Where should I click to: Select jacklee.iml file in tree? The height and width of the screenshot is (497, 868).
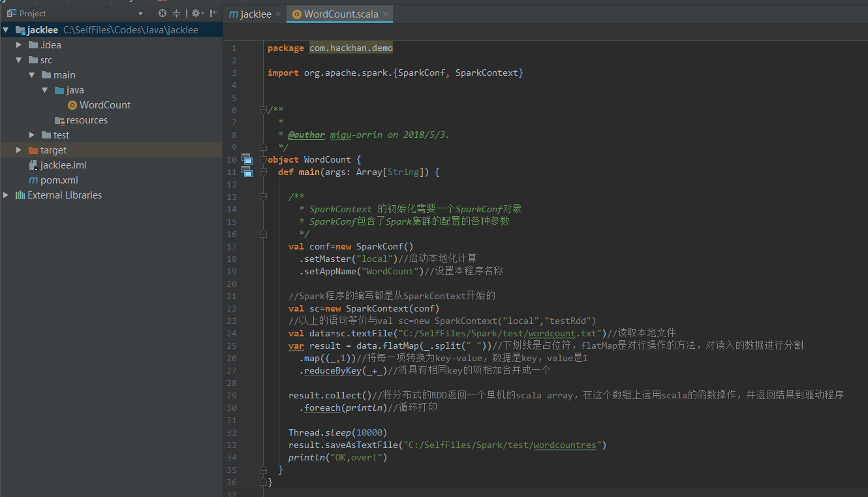pos(63,165)
